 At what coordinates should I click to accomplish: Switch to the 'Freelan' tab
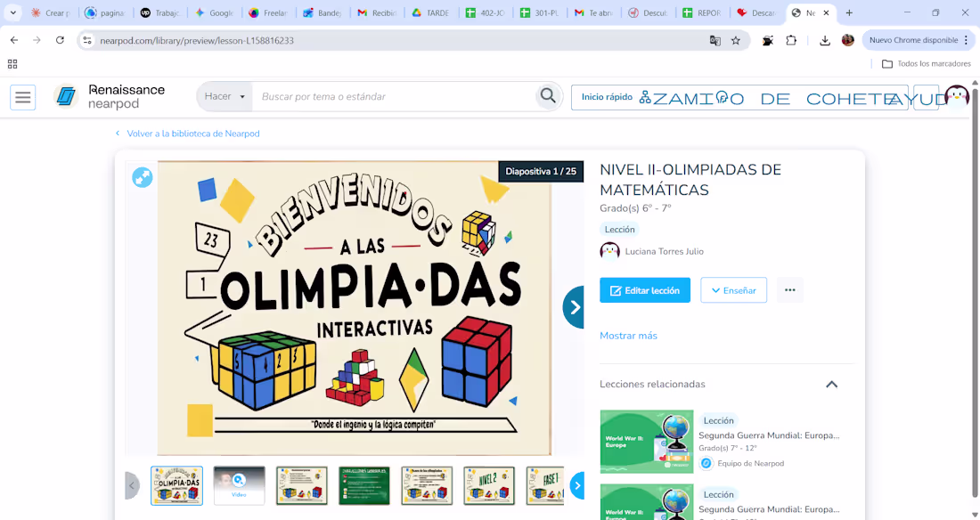tap(268, 12)
